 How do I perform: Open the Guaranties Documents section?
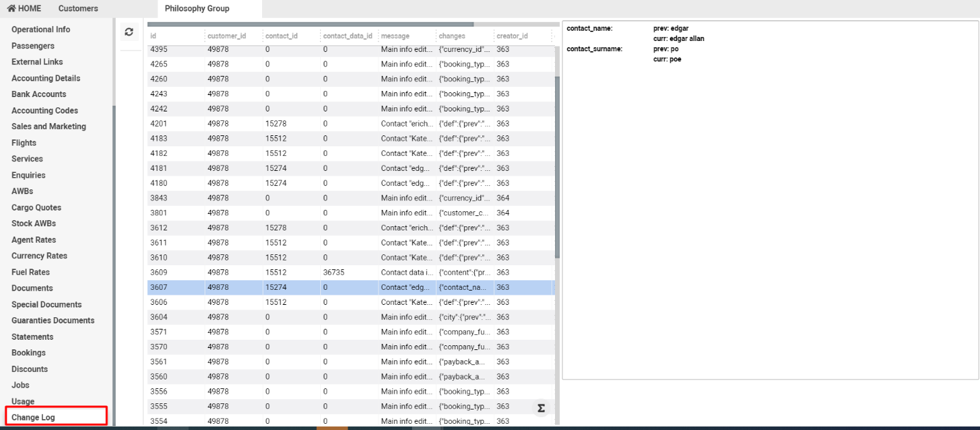coord(53,320)
